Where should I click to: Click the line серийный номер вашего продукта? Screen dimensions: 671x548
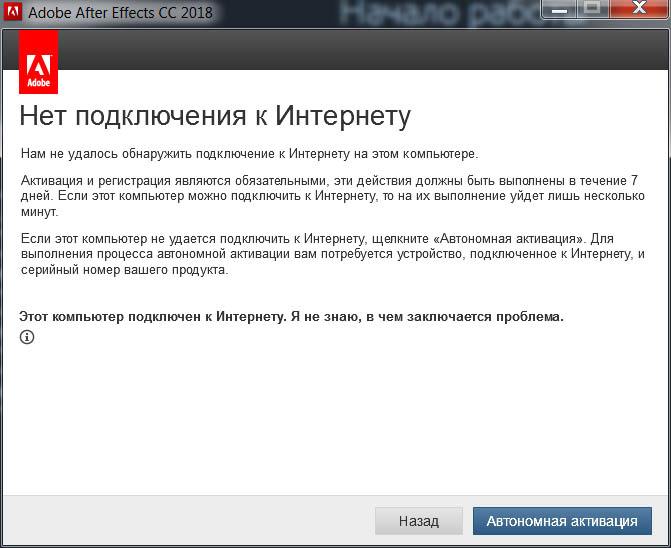[x=125, y=270]
